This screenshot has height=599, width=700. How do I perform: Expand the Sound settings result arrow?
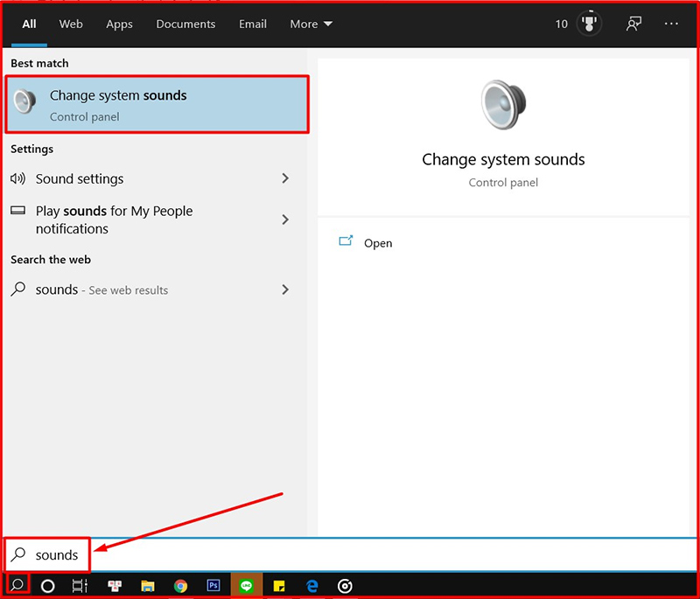[x=285, y=178]
